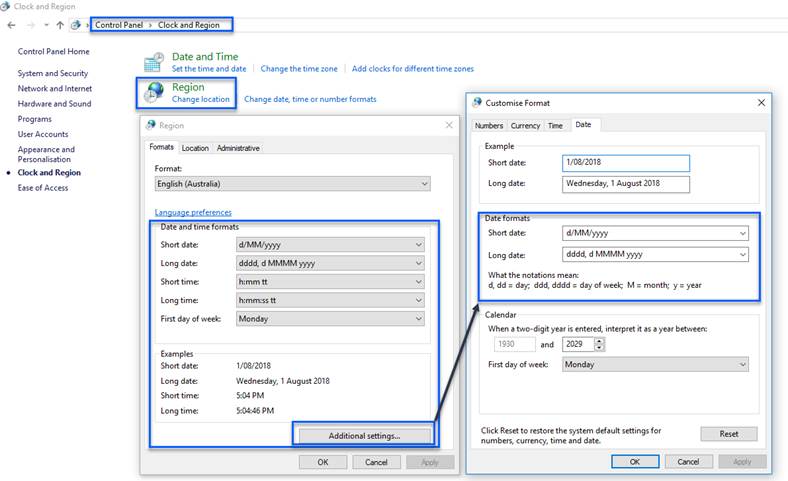This screenshot has width=788, height=481.
Task: Open First day of week dropdown in Customise Format
Action: click(x=655, y=364)
